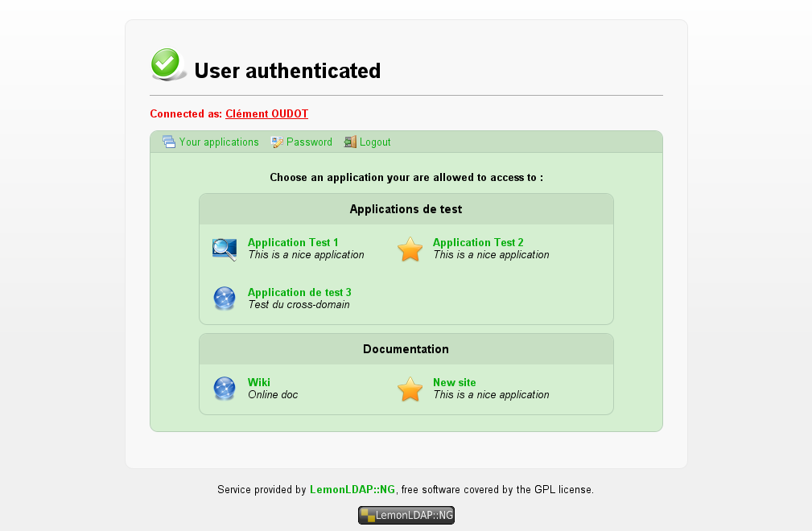812x531 pixels.
Task: Click the Your applications windows icon
Action: coord(169,142)
